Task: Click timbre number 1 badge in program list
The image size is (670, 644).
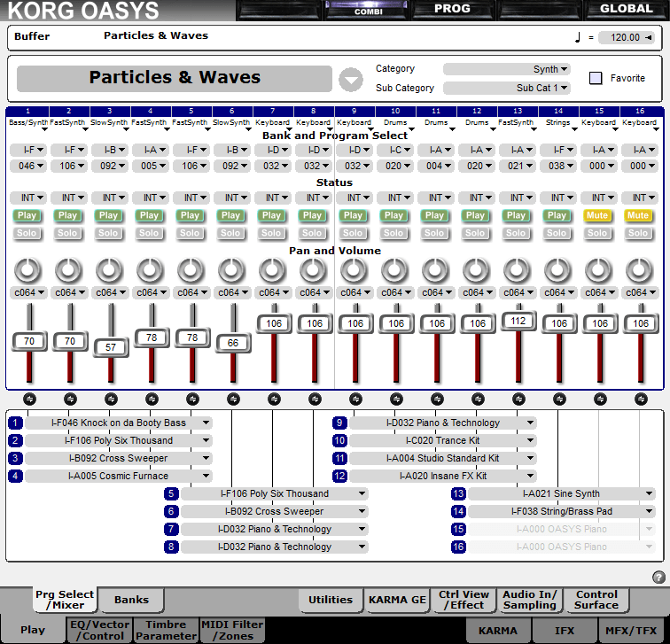Action: [15, 423]
